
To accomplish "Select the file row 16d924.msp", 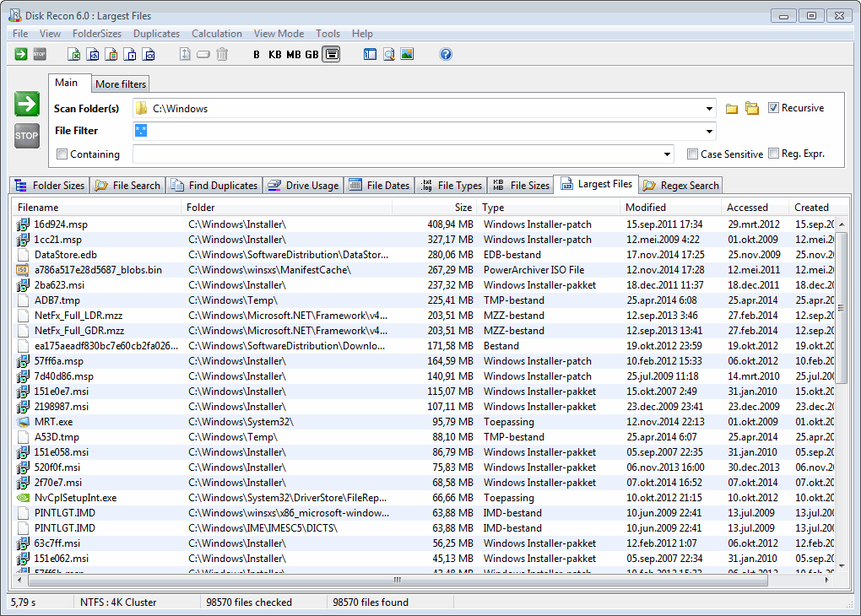I will (x=424, y=224).
